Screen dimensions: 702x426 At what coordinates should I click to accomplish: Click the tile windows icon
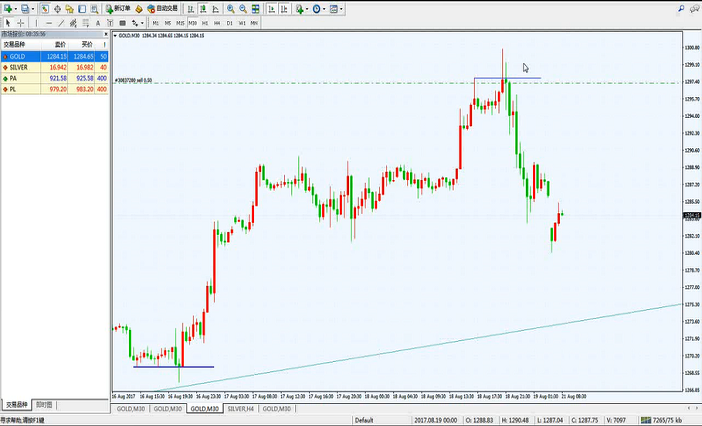[258, 8]
